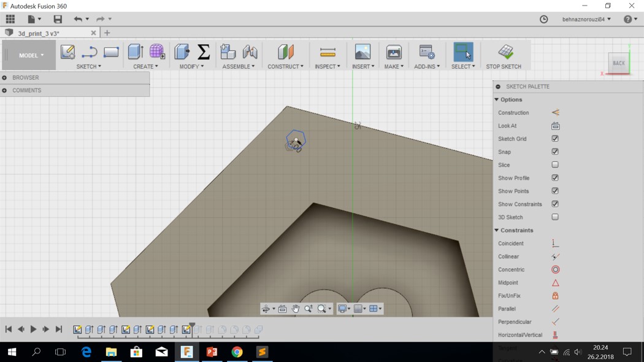This screenshot has width=644, height=362.
Task: Select the Extrude tool
Action: tap(136, 52)
